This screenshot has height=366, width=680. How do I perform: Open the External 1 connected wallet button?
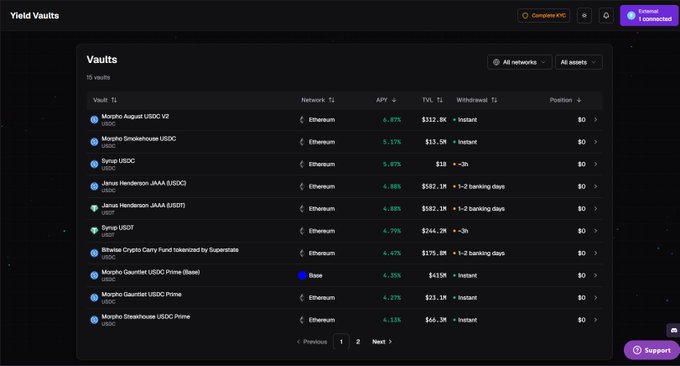[649, 16]
